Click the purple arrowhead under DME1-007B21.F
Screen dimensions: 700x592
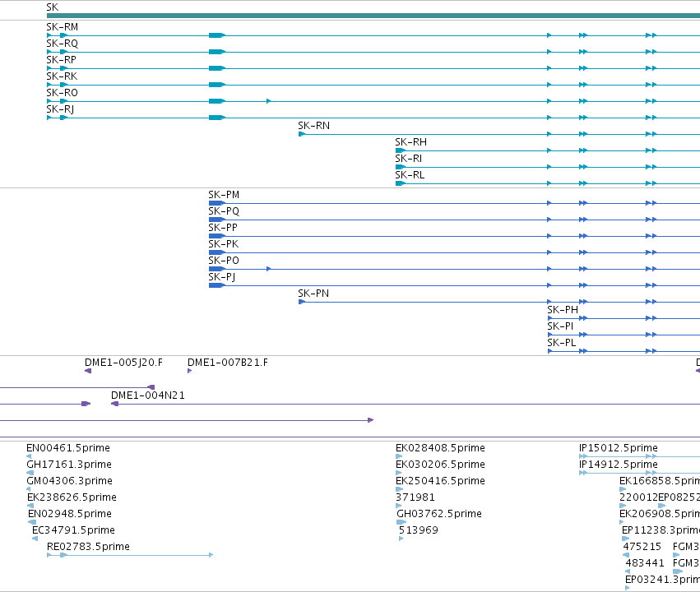[x=190, y=371]
